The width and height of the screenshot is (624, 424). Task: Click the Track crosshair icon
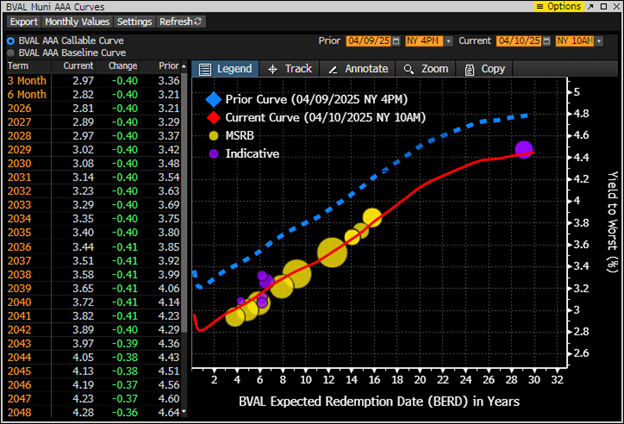[x=273, y=70]
